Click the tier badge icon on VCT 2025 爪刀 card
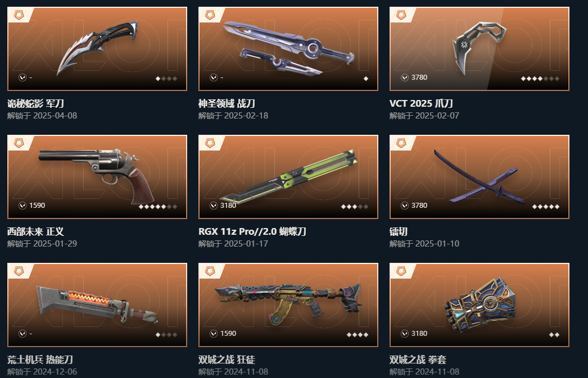Viewport: 588px width, 378px height. click(401, 15)
